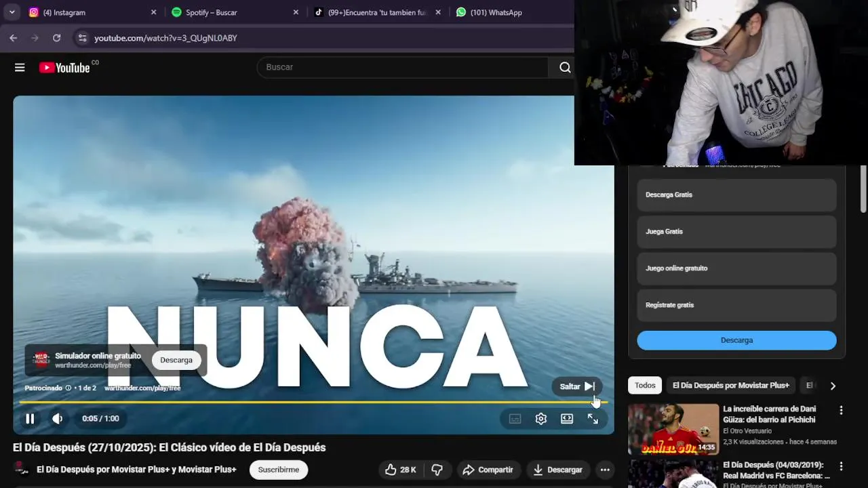
Task: Dislike the video
Action: tap(437, 470)
